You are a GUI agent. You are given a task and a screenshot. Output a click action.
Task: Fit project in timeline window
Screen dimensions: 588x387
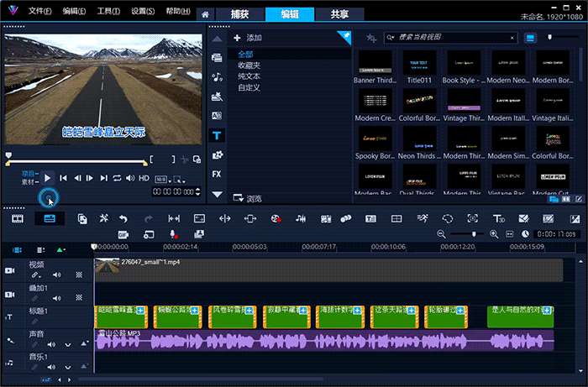pos(509,234)
